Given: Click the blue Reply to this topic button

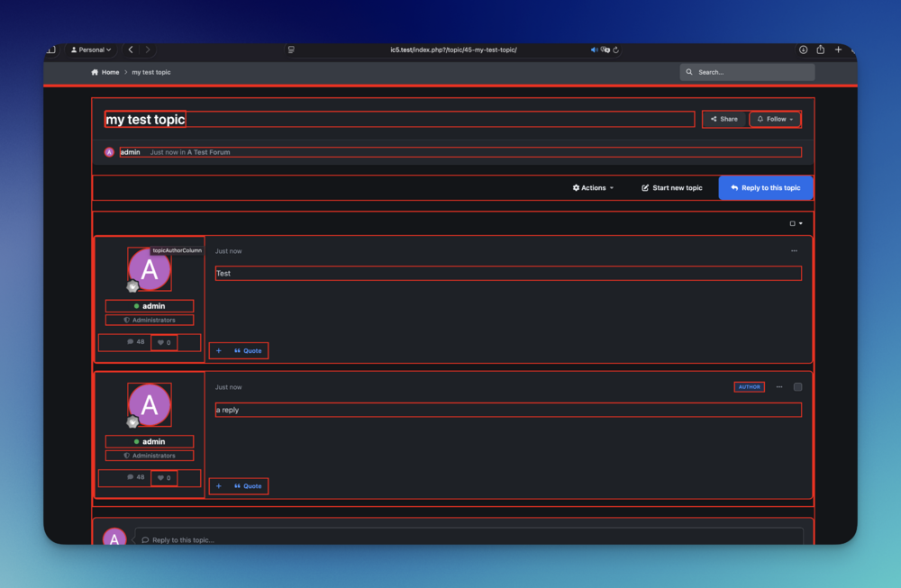Looking at the screenshot, I should 765,188.
